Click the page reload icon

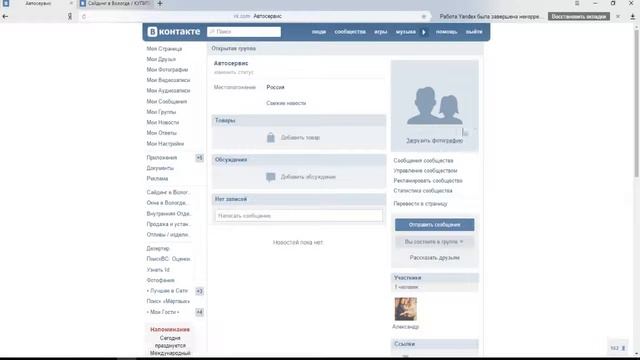tap(84, 16)
